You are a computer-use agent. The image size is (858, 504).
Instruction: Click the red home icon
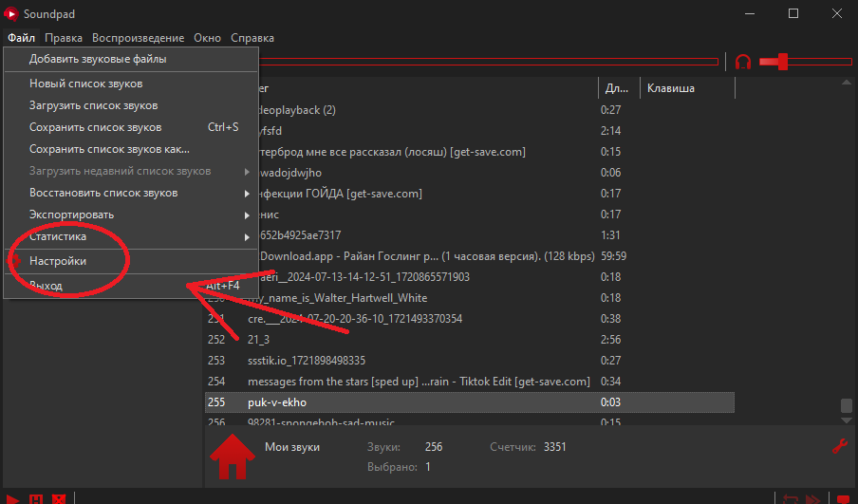(x=233, y=457)
